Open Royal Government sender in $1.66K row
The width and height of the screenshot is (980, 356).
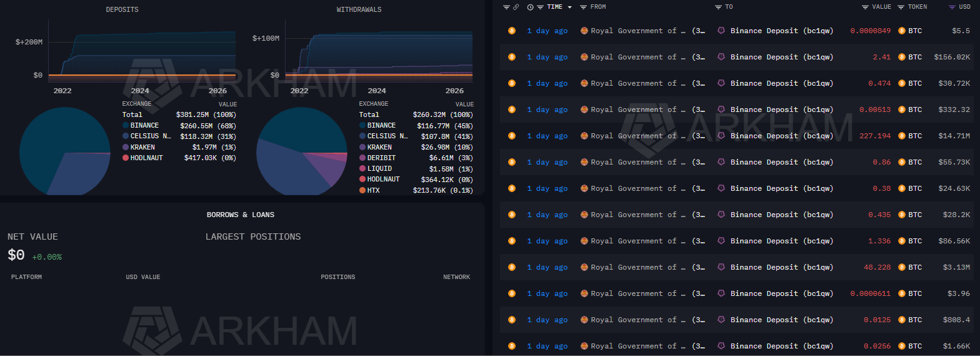(x=637, y=346)
